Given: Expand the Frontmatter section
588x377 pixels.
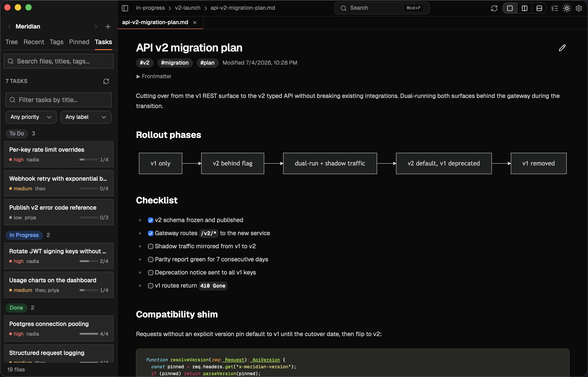Looking at the screenshot, I should tap(154, 76).
